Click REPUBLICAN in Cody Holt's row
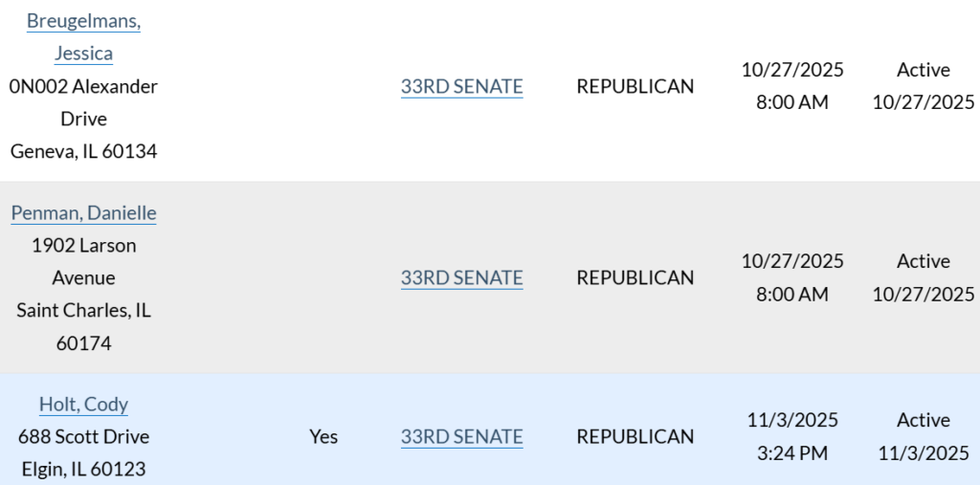 click(x=635, y=436)
